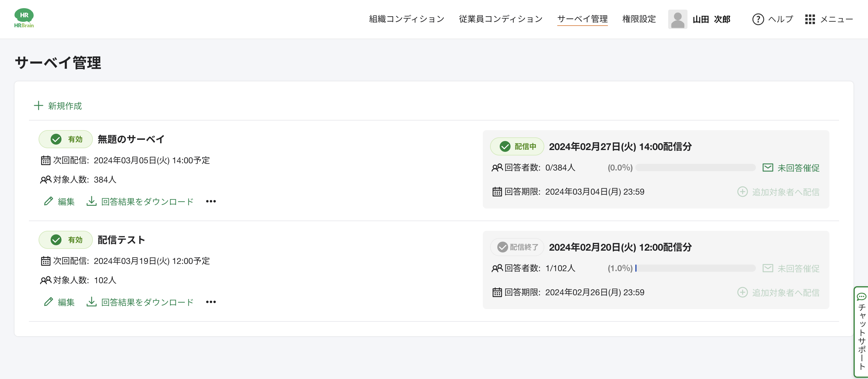The width and height of the screenshot is (868, 379).
Task: Open the 配信テスト survey title
Action: tap(121, 240)
